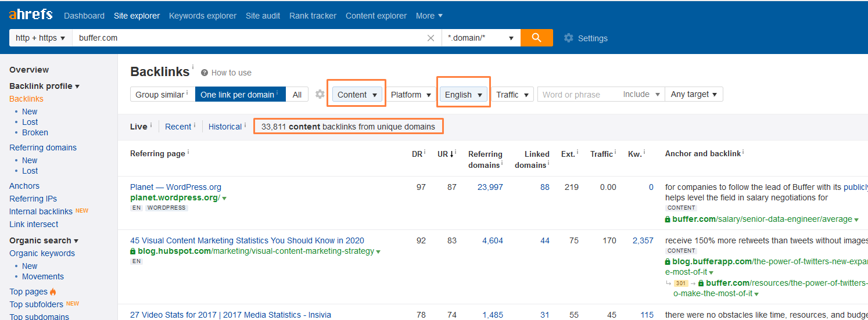This screenshot has height=320, width=868.
Task: Open Top subfolders in the sidebar
Action: 37,304
